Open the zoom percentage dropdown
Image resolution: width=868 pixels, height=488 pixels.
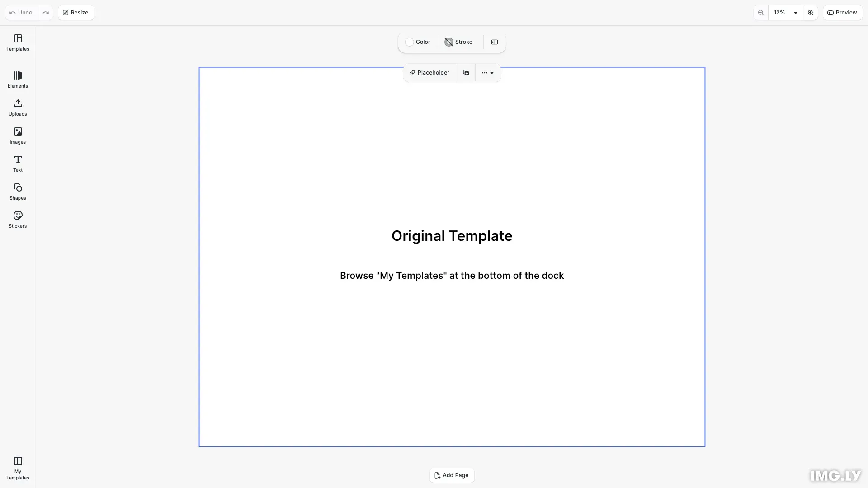(x=786, y=12)
